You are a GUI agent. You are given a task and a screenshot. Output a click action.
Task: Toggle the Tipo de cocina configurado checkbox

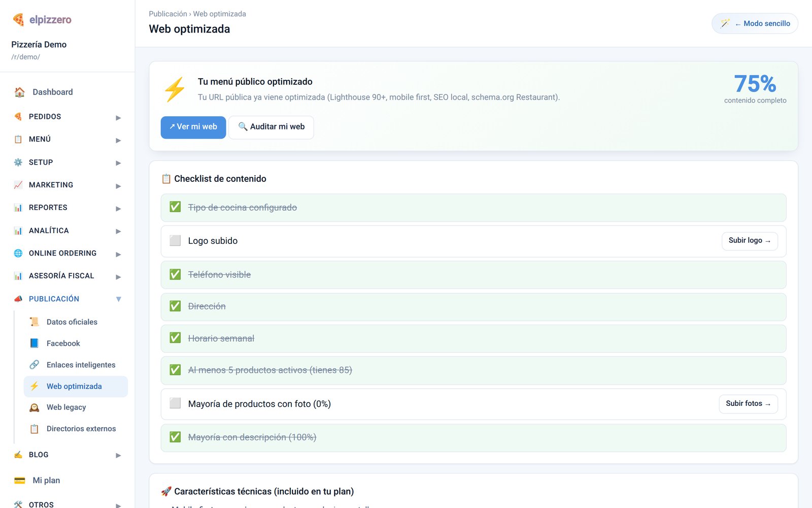pyautogui.click(x=175, y=207)
